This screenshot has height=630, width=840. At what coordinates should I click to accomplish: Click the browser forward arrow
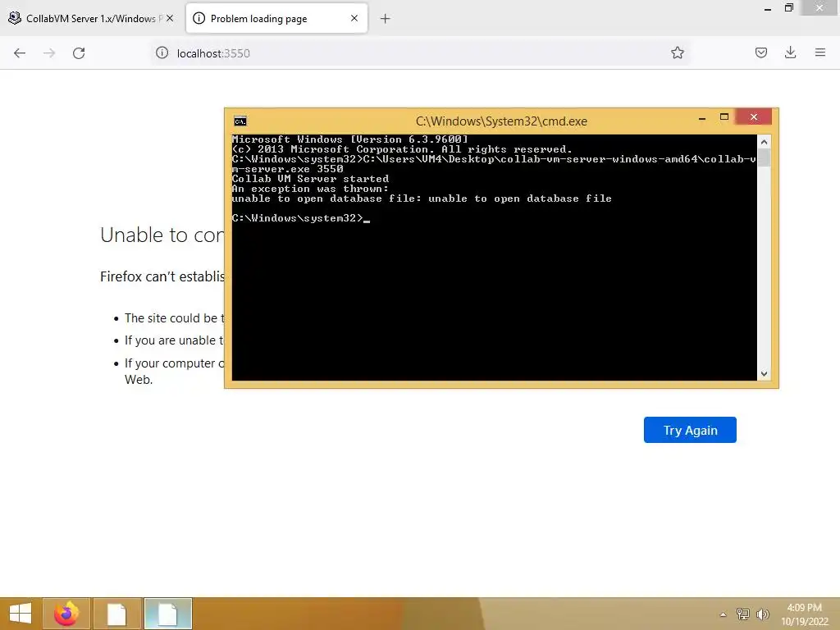(49, 53)
